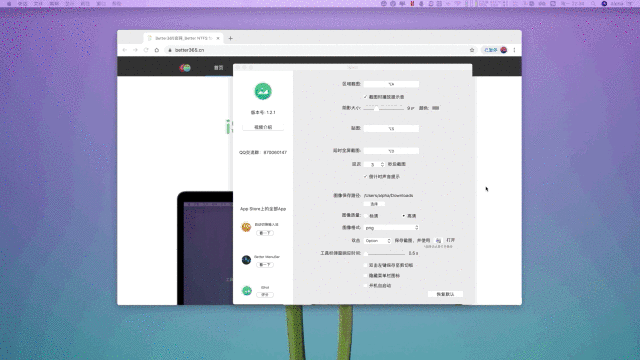The image size is (640, 360).
Task: Open a new Chrome tab with the plus
Action: (230, 38)
